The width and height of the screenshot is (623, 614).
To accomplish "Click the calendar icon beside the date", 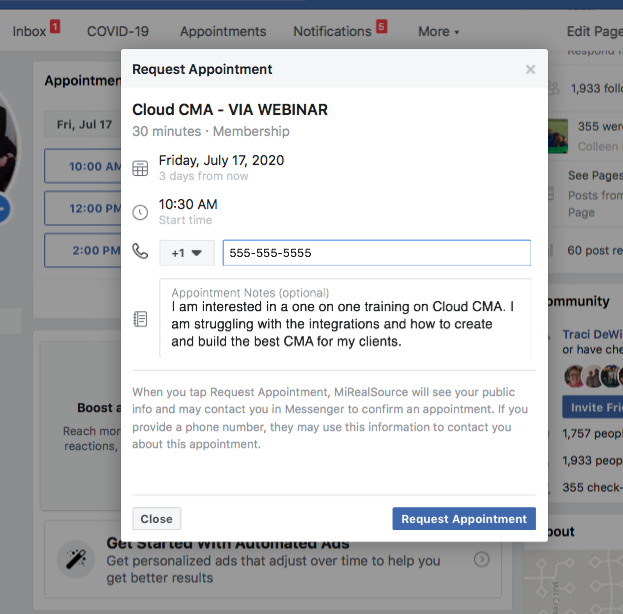I will click(x=140, y=168).
